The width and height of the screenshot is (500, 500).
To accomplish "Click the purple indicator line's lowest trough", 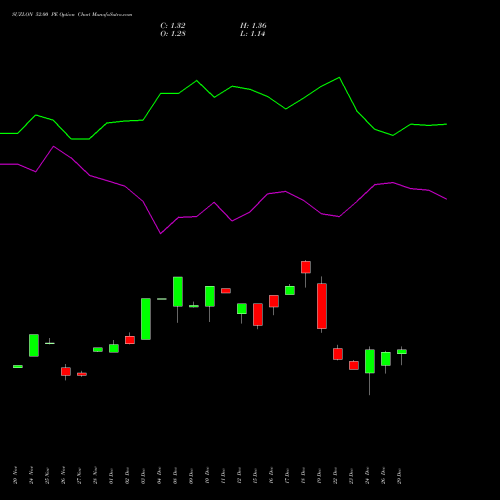I will [x=161, y=233].
